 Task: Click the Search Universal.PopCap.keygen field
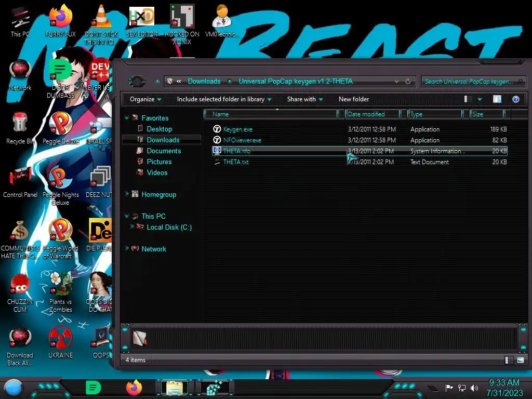473,82
